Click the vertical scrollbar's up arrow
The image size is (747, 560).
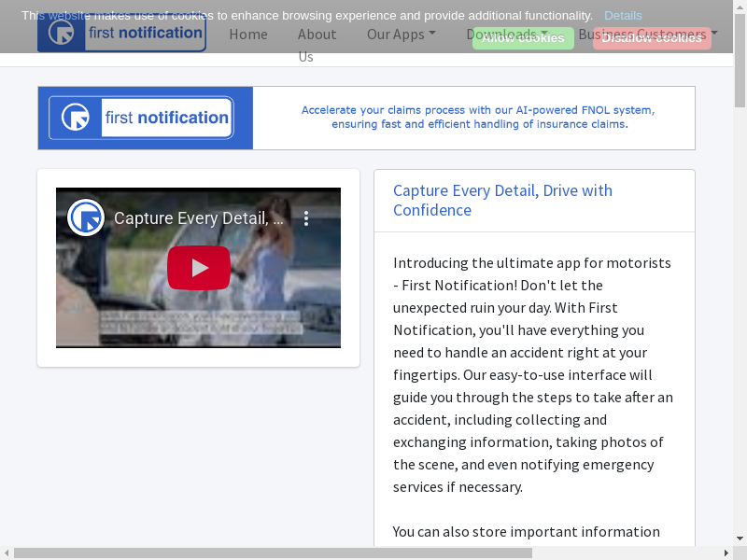pos(740,7)
